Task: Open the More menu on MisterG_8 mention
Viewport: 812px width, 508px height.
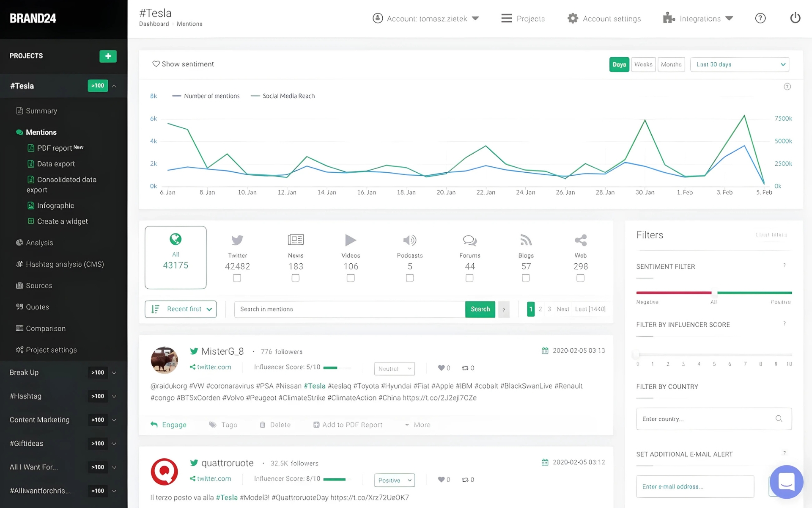Action: point(417,425)
